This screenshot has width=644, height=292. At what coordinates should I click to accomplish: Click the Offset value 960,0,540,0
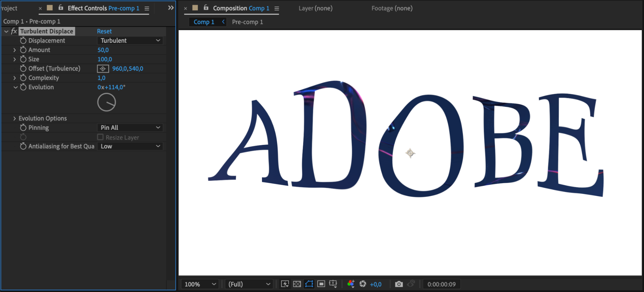coord(128,69)
